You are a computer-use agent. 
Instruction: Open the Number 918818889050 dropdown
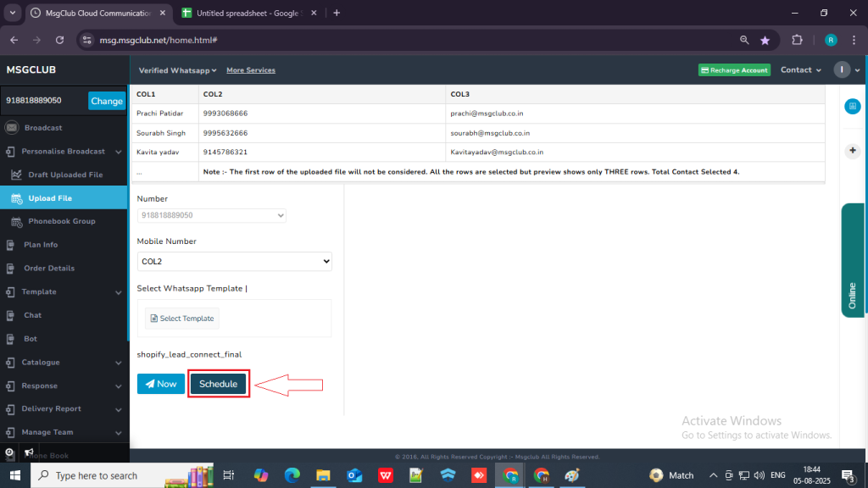click(211, 215)
